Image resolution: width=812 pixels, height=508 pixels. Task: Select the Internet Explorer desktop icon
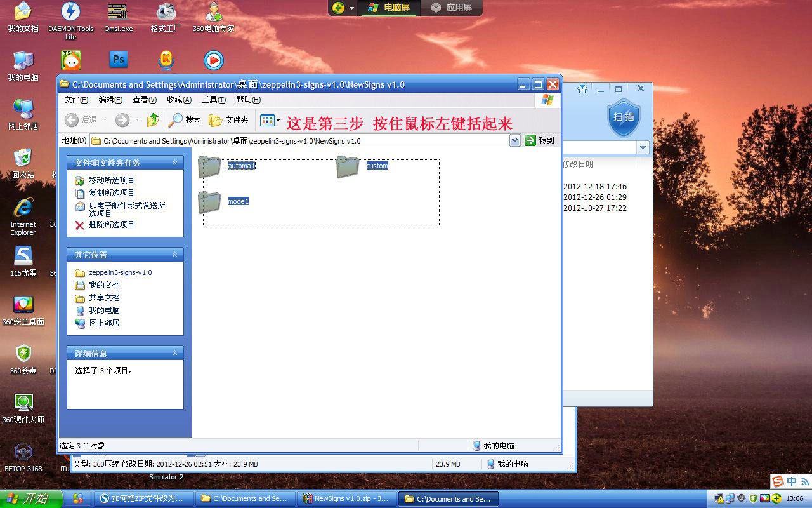[x=23, y=217]
